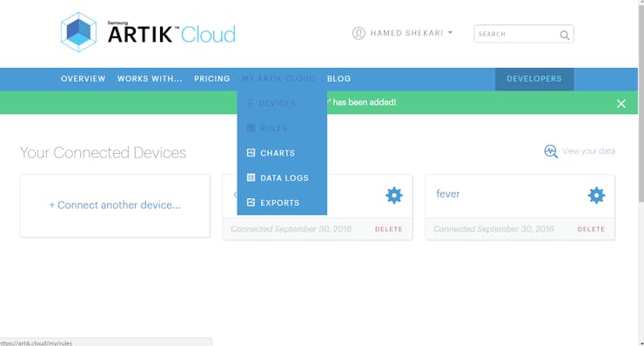644x346 pixels.
Task: Click Connect another device link
Action: click(115, 205)
